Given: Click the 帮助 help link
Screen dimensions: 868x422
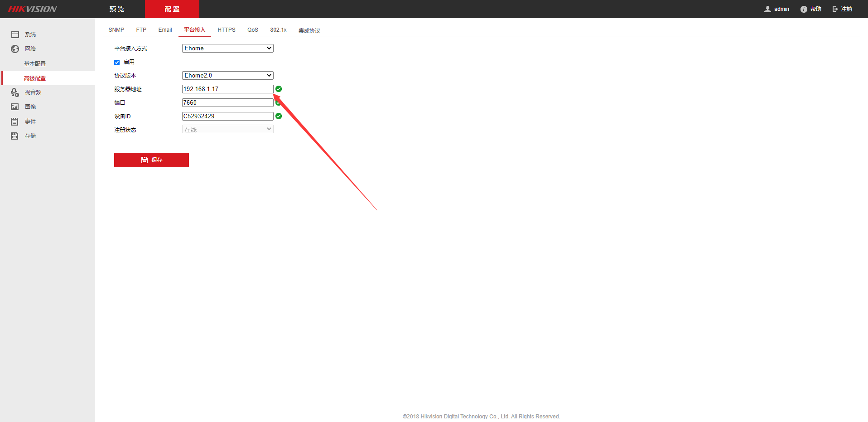Looking at the screenshot, I should pyautogui.click(x=816, y=9).
